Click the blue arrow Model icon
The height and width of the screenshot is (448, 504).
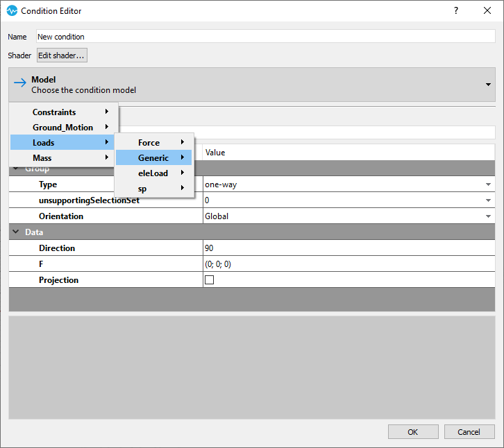20,85
